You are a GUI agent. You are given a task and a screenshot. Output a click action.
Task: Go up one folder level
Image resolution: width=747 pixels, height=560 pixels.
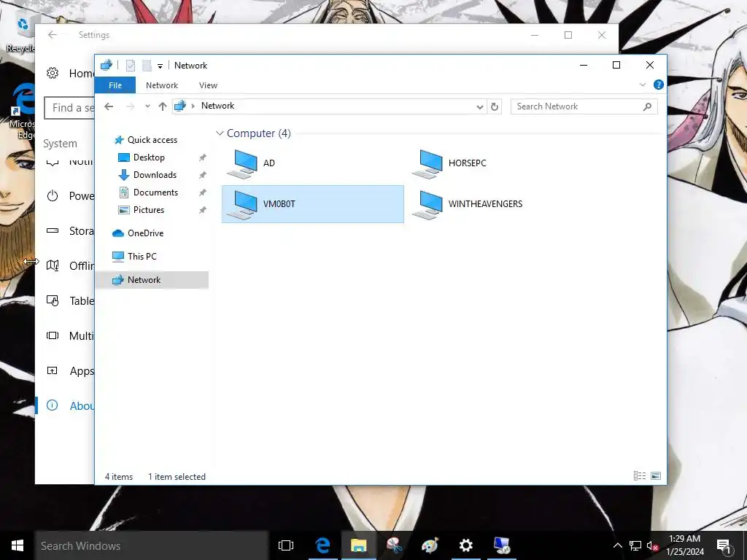click(x=163, y=106)
